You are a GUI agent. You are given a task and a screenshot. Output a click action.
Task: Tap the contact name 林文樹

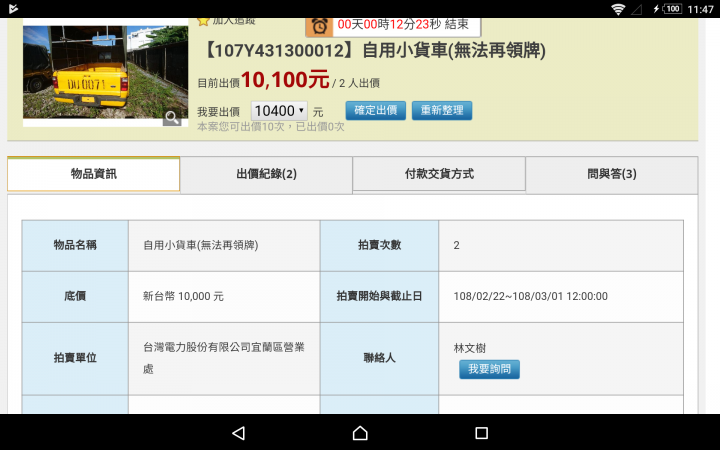tap(470, 348)
